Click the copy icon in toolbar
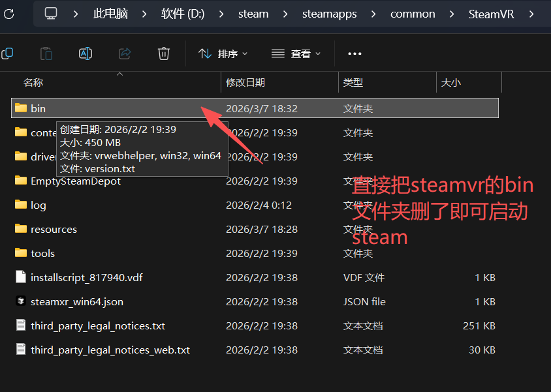 click(x=7, y=53)
